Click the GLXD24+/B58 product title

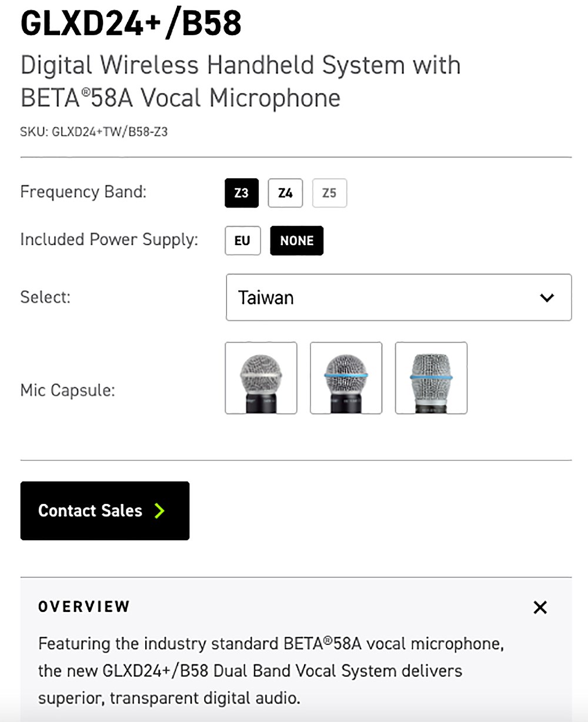click(x=131, y=24)
